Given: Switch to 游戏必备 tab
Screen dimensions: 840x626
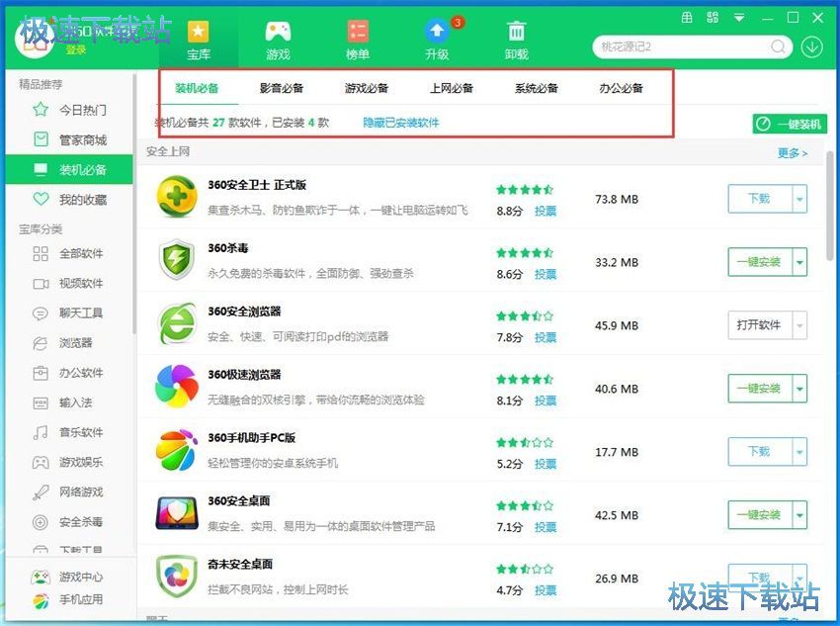Looking at the screenshot, I should [367, 88].
